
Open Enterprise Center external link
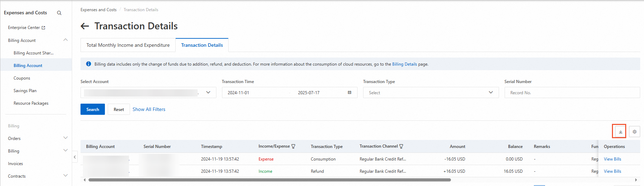coord(26,28)
